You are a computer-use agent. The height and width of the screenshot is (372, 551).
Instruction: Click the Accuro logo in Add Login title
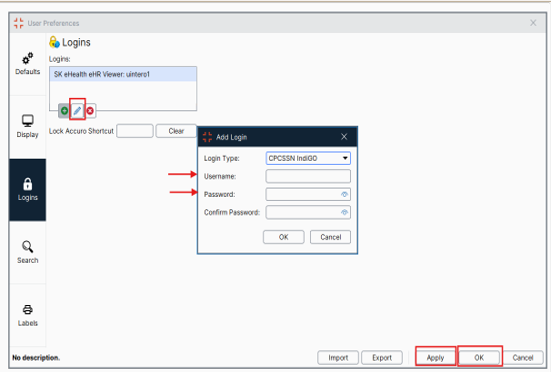(207, 137)
